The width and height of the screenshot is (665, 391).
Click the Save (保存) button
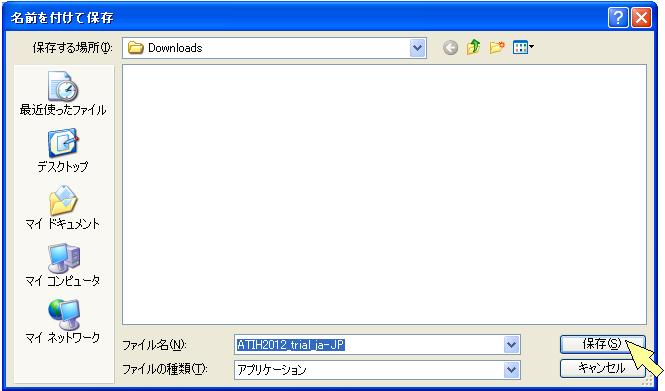coord(602,344)
